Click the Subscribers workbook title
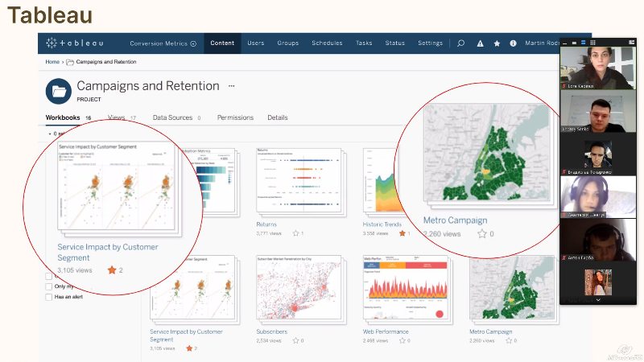Screen dimensions: 644x362 [272, 331]
